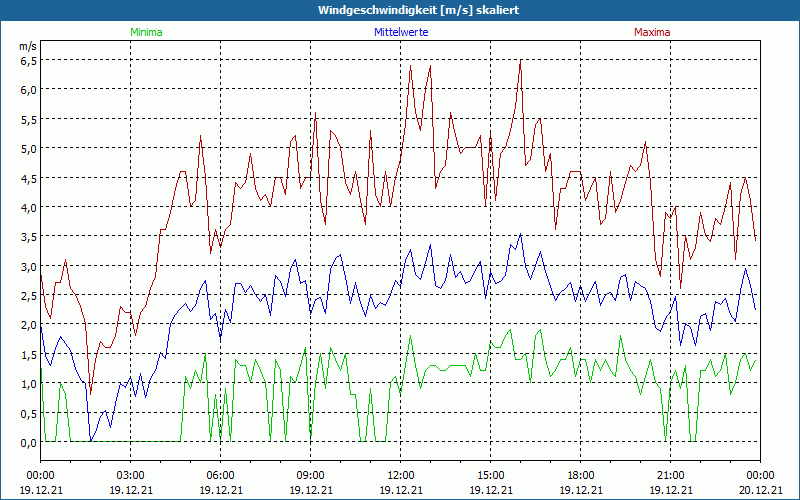Click the 20.12.21 date label
This screenshot has height=500, width=800.
pyautogui.click(x=760, y=490)
